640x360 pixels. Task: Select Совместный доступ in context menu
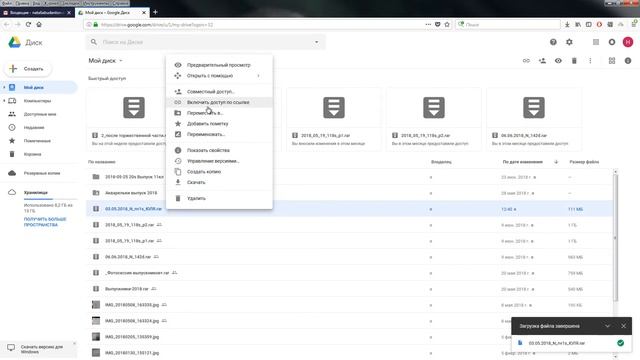pos(219,92)
